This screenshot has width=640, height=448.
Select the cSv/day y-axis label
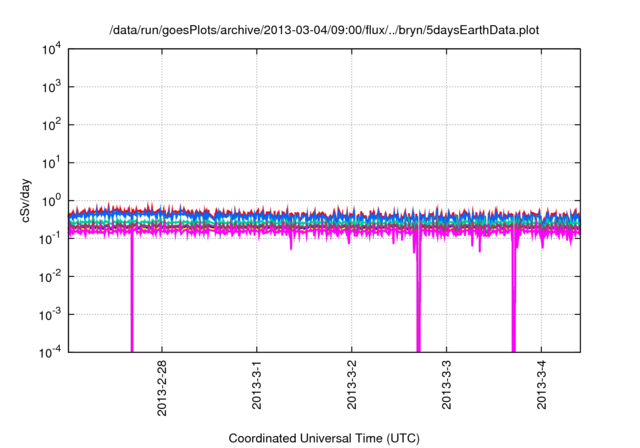tap(26, 200)
